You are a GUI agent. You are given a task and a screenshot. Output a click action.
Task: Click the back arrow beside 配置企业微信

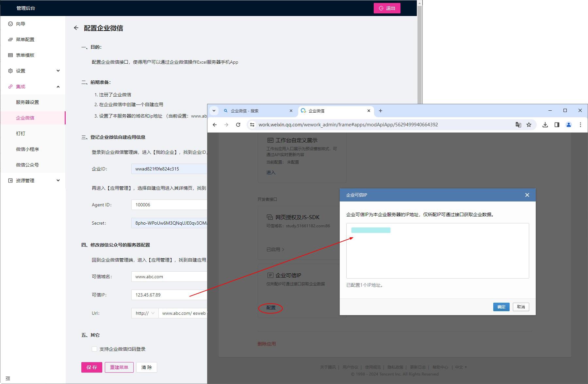[76, 28]
